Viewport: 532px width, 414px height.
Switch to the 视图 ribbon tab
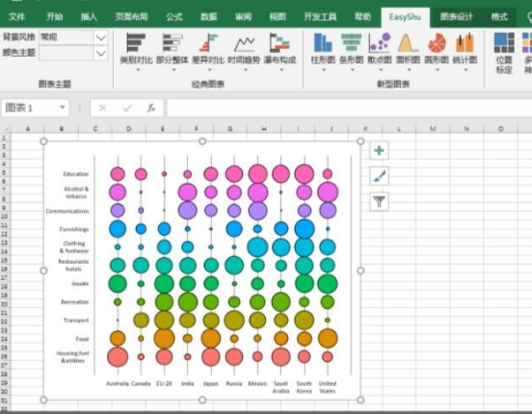(x=278, y=16)
